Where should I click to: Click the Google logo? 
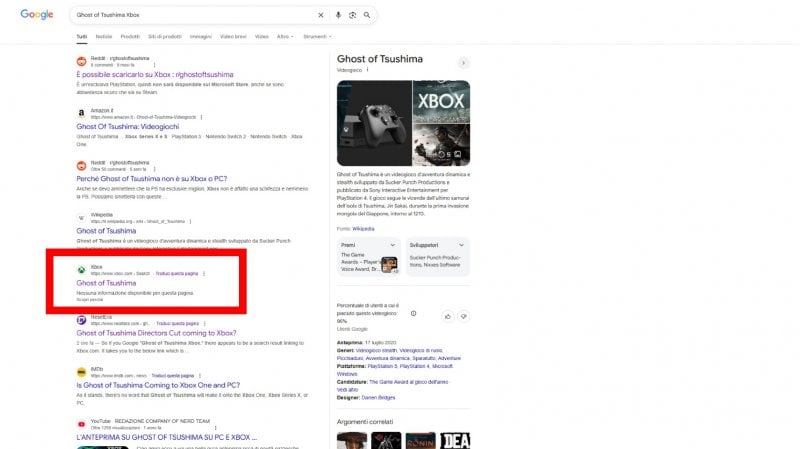point(36,15)
